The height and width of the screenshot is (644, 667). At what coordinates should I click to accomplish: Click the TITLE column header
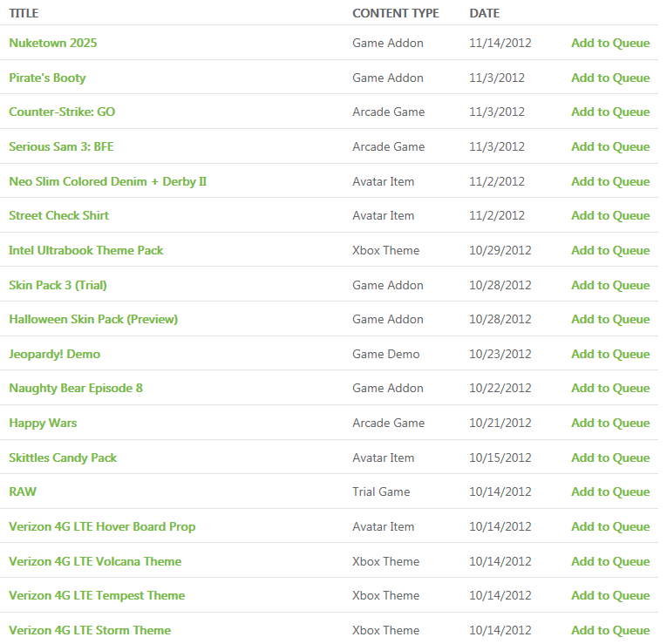pyautogui.click(x=24, y=13)
